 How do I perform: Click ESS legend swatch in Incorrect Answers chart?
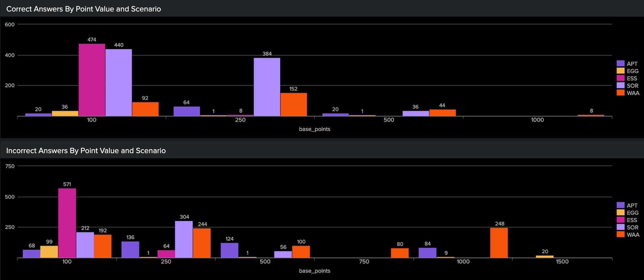[620, 220]
